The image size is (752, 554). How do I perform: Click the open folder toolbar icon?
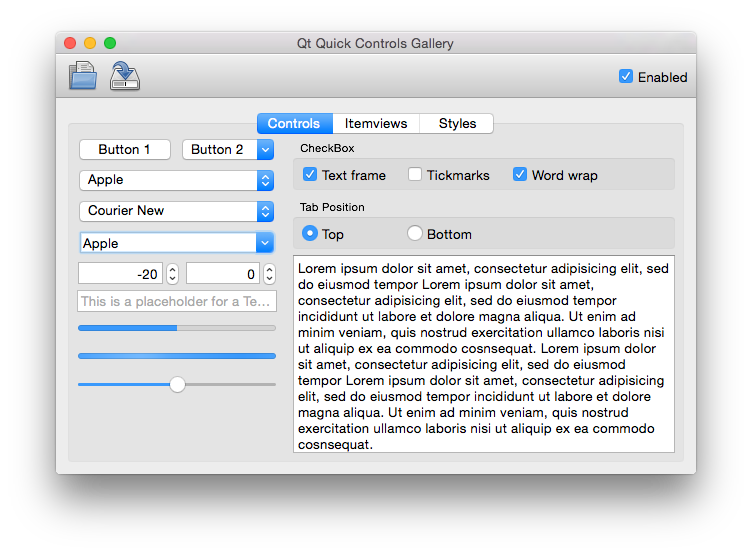click(82, 76)
